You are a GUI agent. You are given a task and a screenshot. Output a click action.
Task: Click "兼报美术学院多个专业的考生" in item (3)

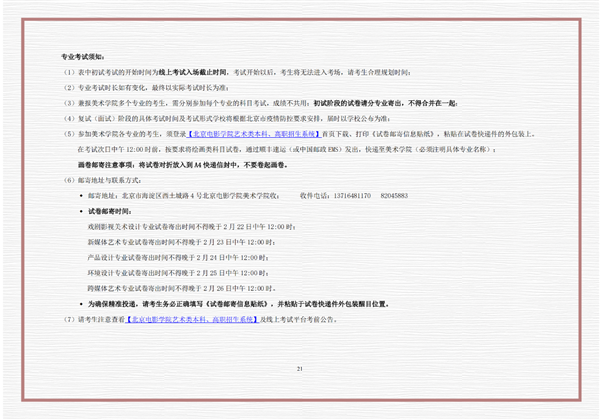122,103
